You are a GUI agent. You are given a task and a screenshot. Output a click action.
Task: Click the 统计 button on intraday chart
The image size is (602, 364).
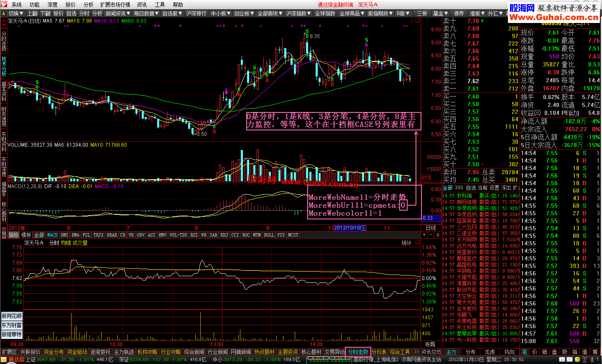406,243
